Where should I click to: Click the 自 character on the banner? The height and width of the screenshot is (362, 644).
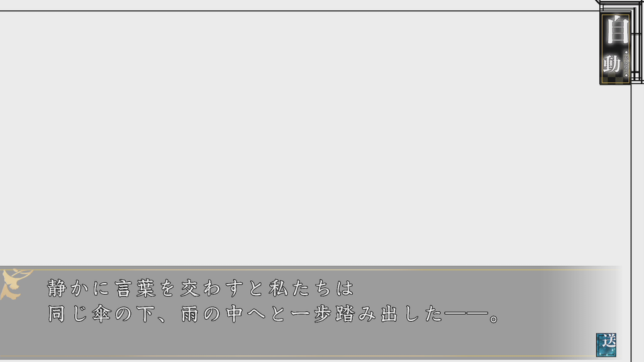(618, 30)
